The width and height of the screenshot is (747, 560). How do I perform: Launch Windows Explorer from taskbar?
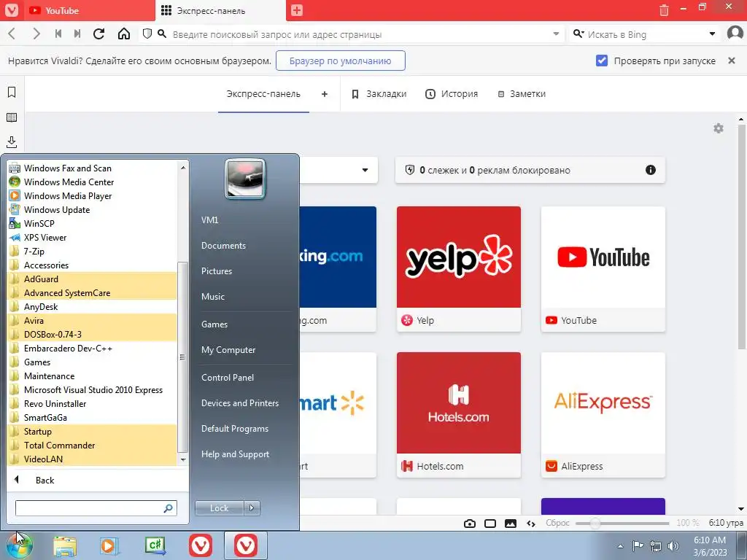click(65, 545)
